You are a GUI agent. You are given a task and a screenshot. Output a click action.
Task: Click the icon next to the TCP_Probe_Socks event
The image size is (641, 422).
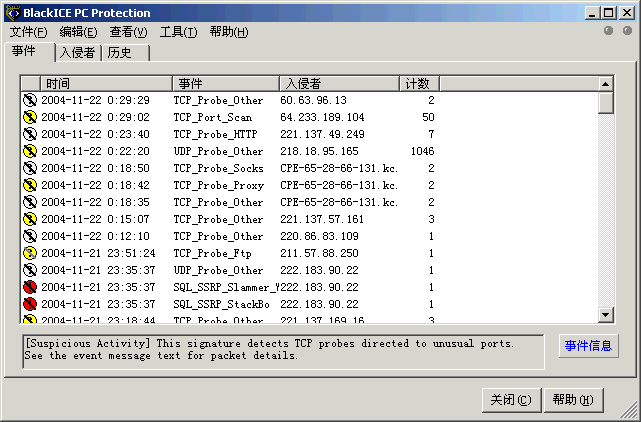[30, 168]
